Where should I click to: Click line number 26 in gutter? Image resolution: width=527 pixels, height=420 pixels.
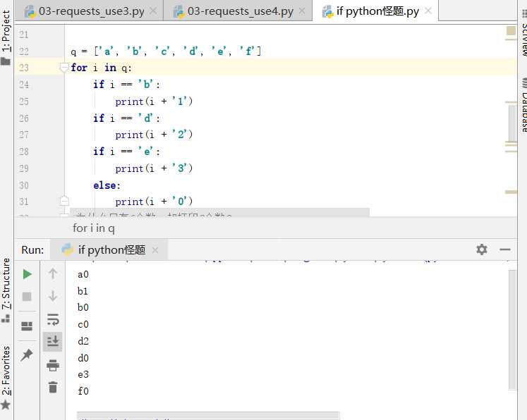point(23,118)
